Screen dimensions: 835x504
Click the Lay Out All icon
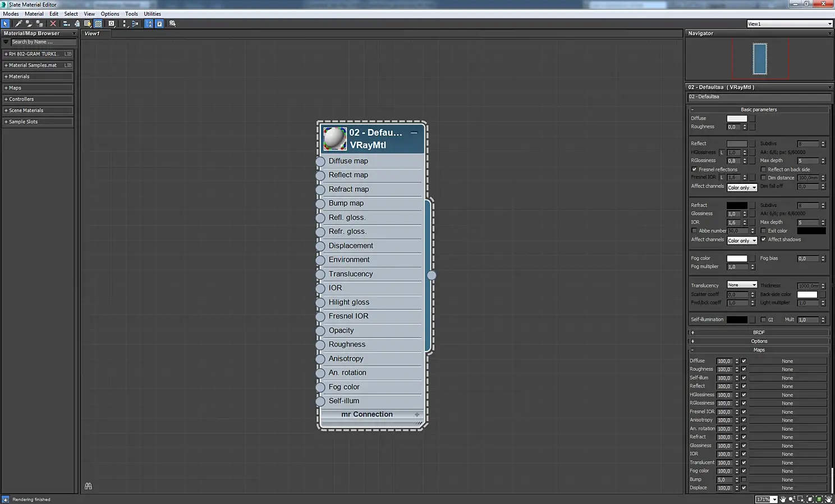pos(125,24)
